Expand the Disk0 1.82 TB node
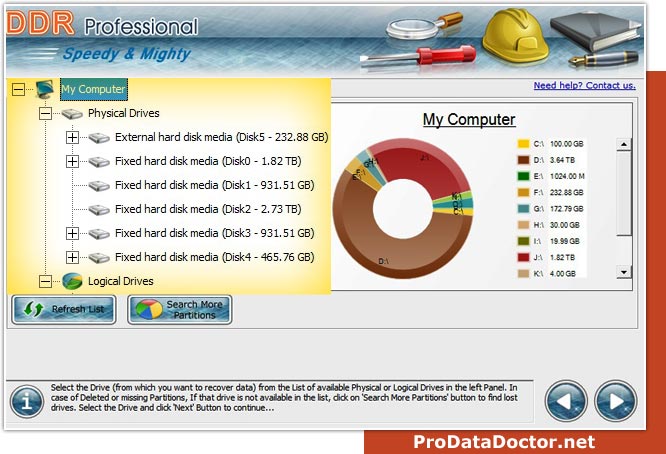Image resolution: width=666 pixels, height=454 pixels. (72, 161)
